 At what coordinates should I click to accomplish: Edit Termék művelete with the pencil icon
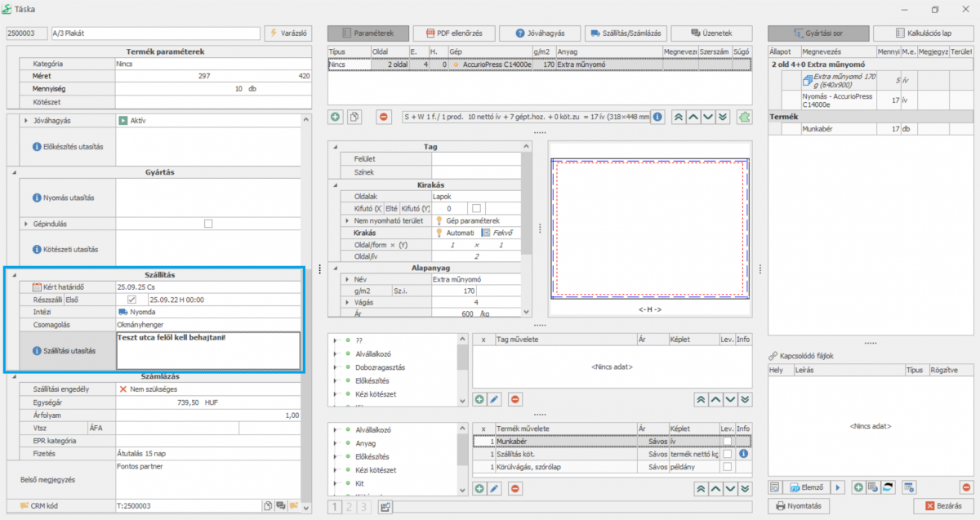tap(494, 488)
